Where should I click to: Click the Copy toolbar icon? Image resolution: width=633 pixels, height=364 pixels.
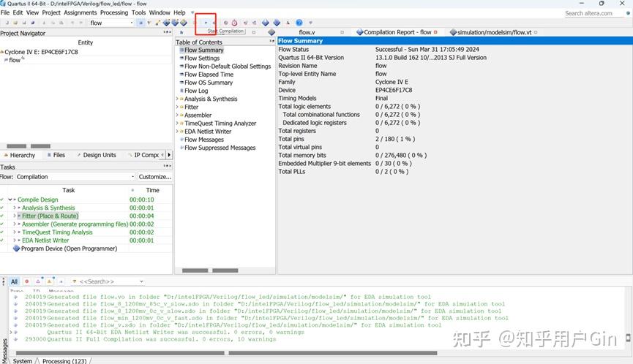tap(53, 23)
